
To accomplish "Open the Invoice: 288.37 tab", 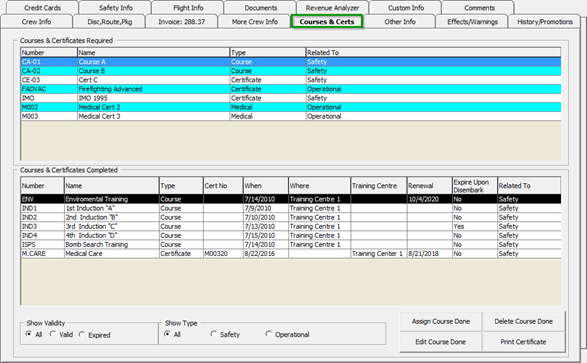I will click(x=182, y=22).
